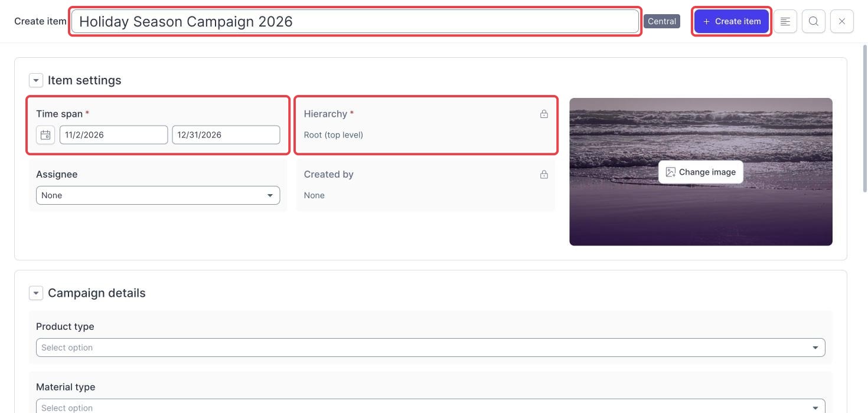
Task: Collapse the Item settings section
Action: coord(36,80)
